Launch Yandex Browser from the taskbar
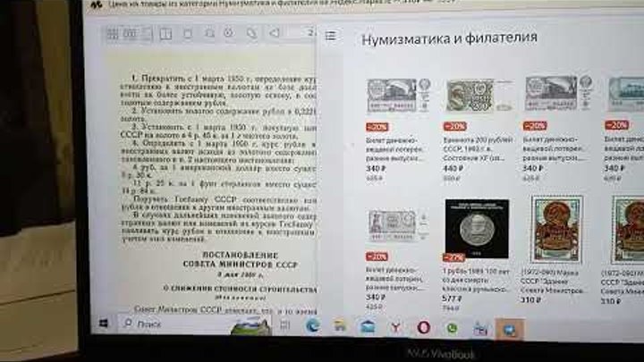Viewport: 644px width, 362px height. click(x=395, y=327)
